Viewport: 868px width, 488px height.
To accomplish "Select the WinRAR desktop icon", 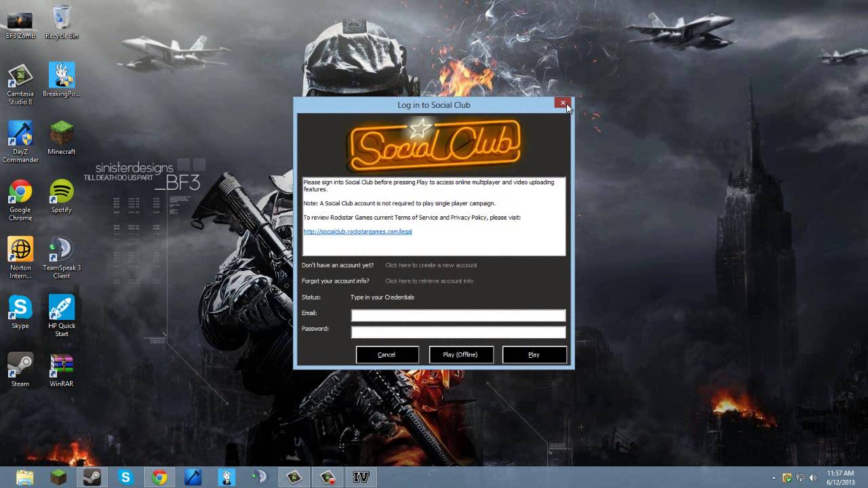I will 62,371.
